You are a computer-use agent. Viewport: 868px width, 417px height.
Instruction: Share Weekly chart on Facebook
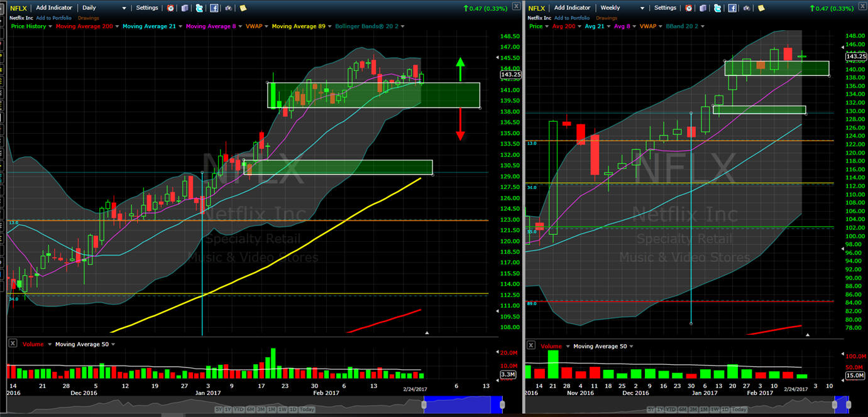pos(732,8)
